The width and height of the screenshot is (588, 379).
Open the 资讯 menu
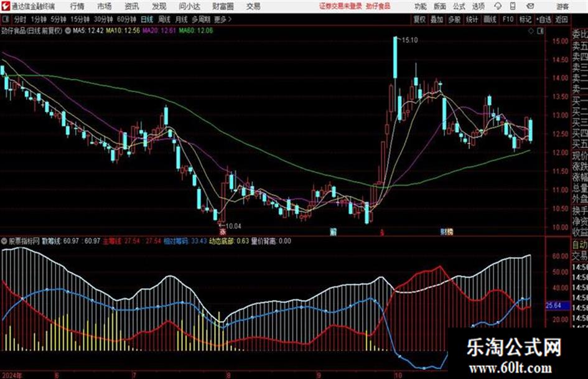pyautogui.click(x=132, y=6)
